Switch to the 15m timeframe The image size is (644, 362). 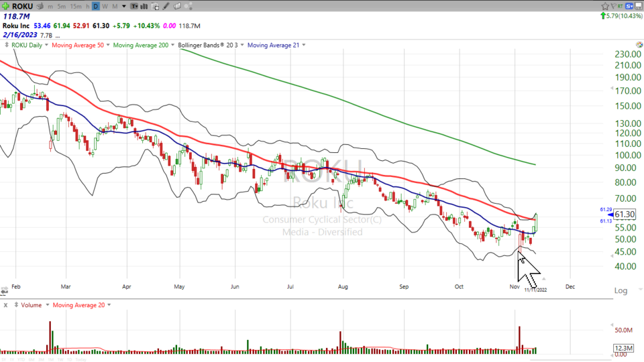[x=76, y=6]
